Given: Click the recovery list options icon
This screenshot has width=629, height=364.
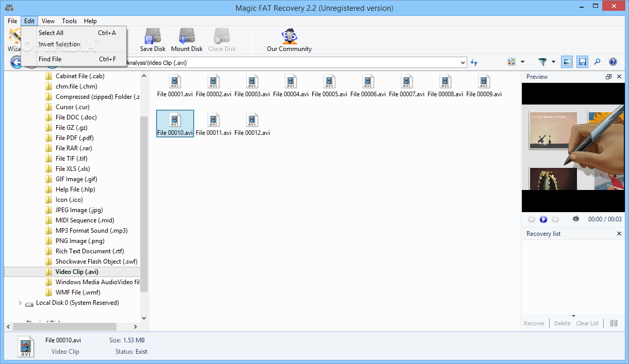Looking at the screenshot, I should click(614, 323).
